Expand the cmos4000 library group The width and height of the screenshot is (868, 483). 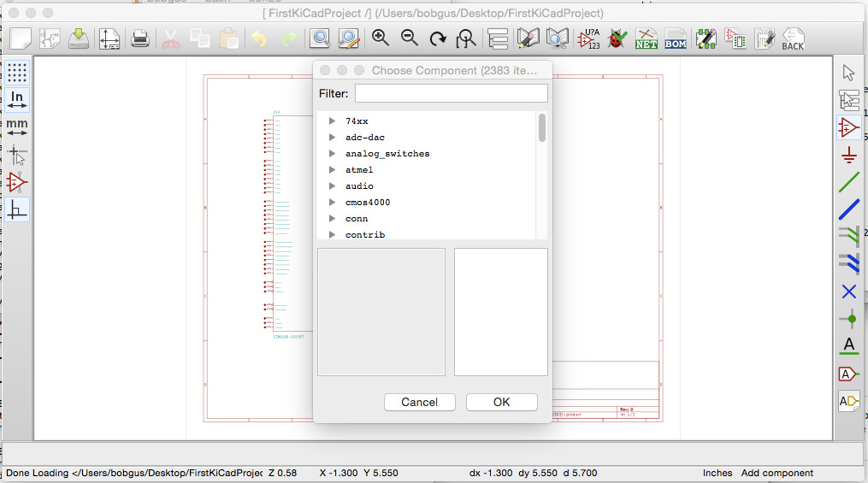tap(332, 203)
